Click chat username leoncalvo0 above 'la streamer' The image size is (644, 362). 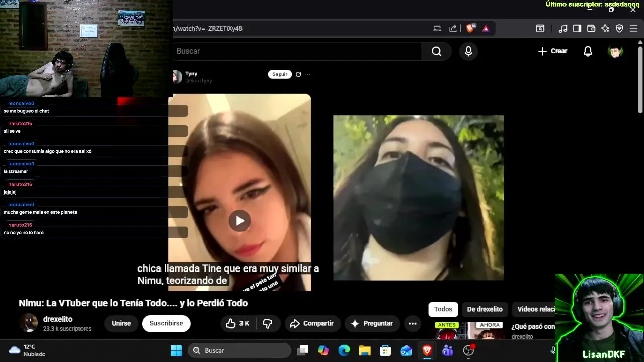[x=21, y=164]
